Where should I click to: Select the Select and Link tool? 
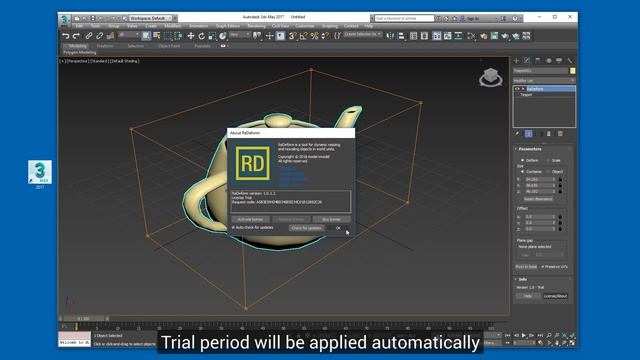click(x=89, y=36)
